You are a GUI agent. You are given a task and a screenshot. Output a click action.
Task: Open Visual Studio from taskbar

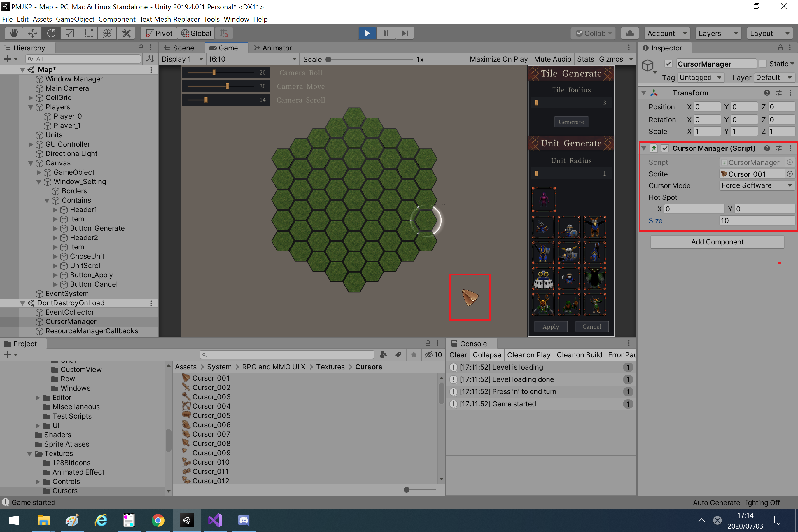click(215, 520)
